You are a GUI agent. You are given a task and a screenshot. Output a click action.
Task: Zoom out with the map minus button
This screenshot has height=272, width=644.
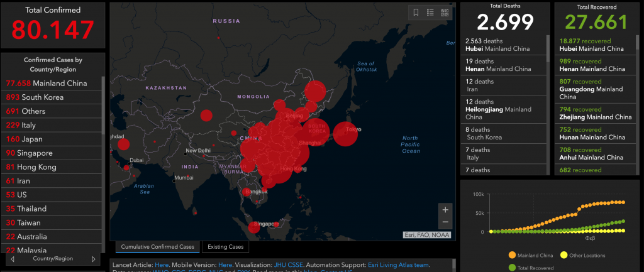[x=445, y=222]
